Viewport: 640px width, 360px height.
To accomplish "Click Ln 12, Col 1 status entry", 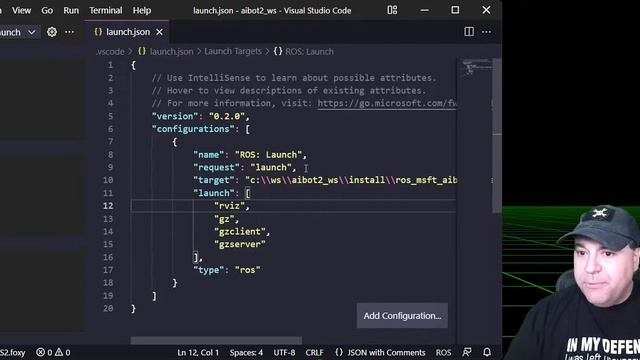I will click(198, 352).
